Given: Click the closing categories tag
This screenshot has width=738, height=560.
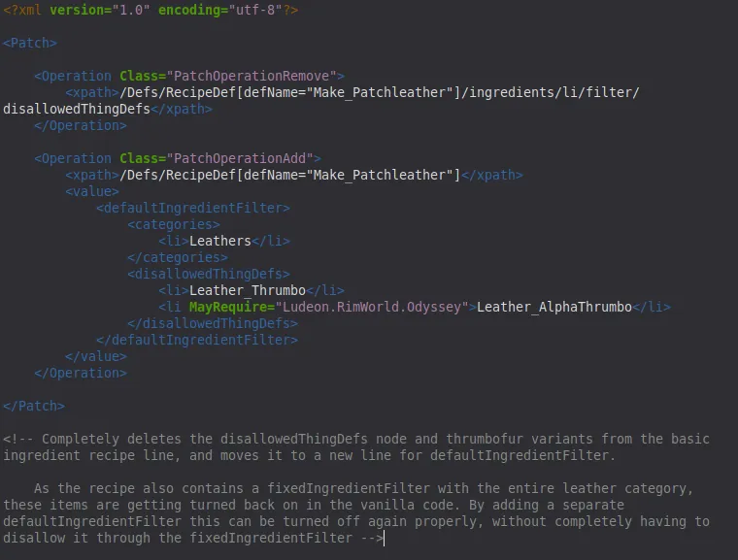Looking at the screenshot, I should point(178,257).
